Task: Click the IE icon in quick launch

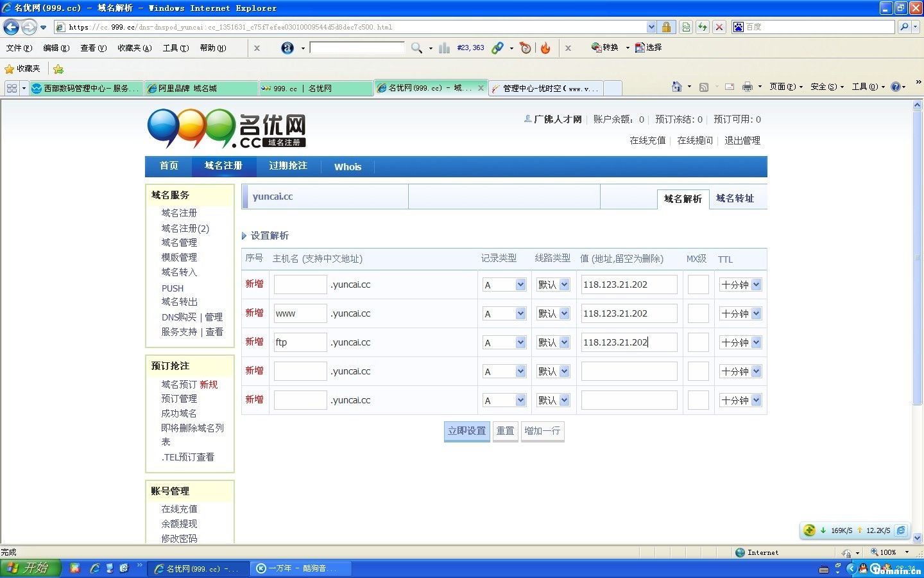Action: tap(94, 568)
